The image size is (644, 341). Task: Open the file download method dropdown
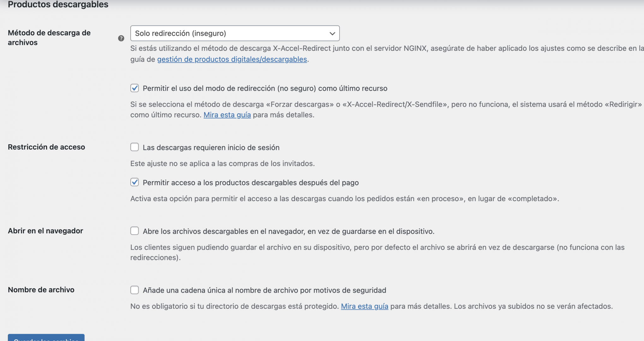click(235, 33)
